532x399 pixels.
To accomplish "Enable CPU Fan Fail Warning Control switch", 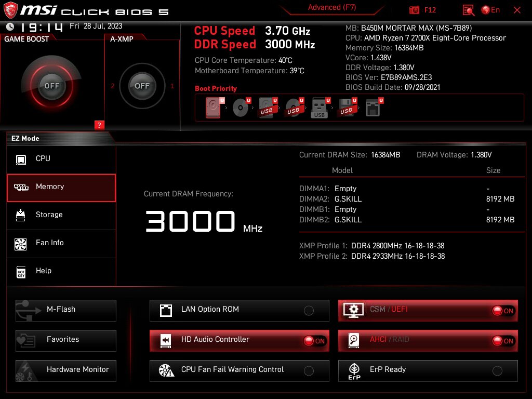I will click(309, 371).
